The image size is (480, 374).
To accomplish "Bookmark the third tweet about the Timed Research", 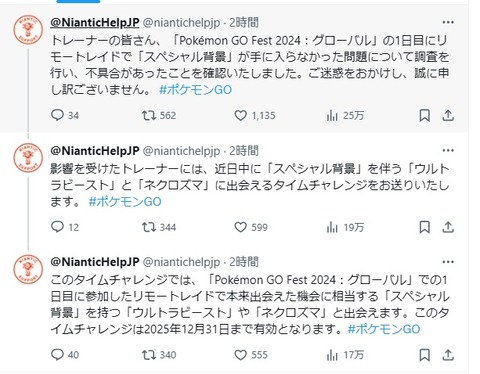I will (x=424, y=355).
